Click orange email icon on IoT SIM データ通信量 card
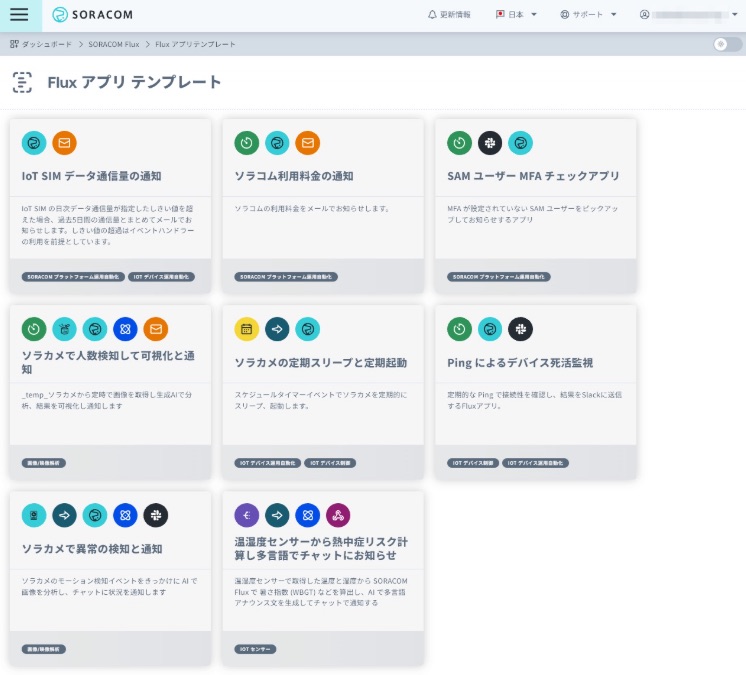Image resolution: width=746 pixels, height=675 pixels. point(64,143)
